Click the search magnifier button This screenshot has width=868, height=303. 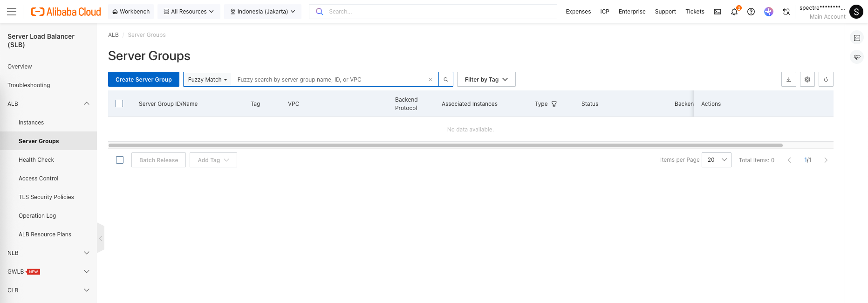pos(446,79)
